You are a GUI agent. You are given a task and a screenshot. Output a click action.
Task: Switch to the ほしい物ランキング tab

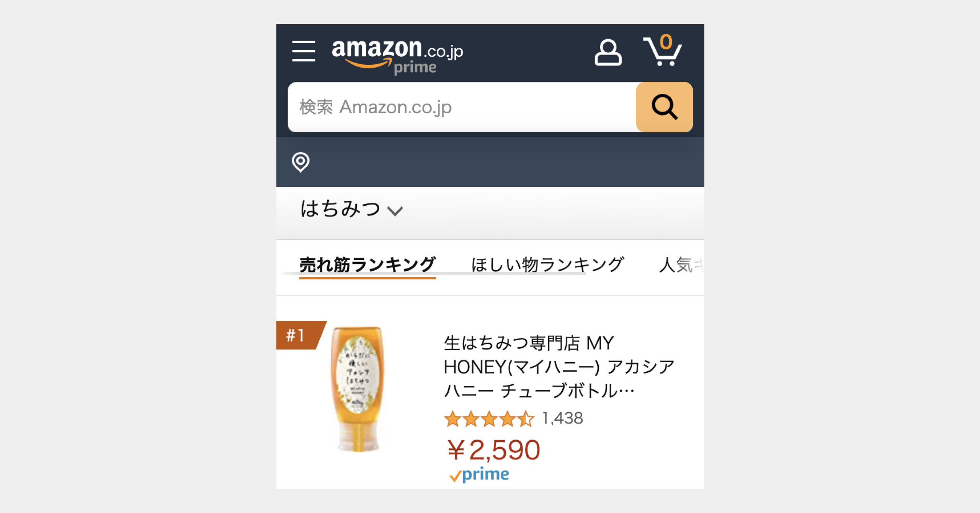point(547,264)
